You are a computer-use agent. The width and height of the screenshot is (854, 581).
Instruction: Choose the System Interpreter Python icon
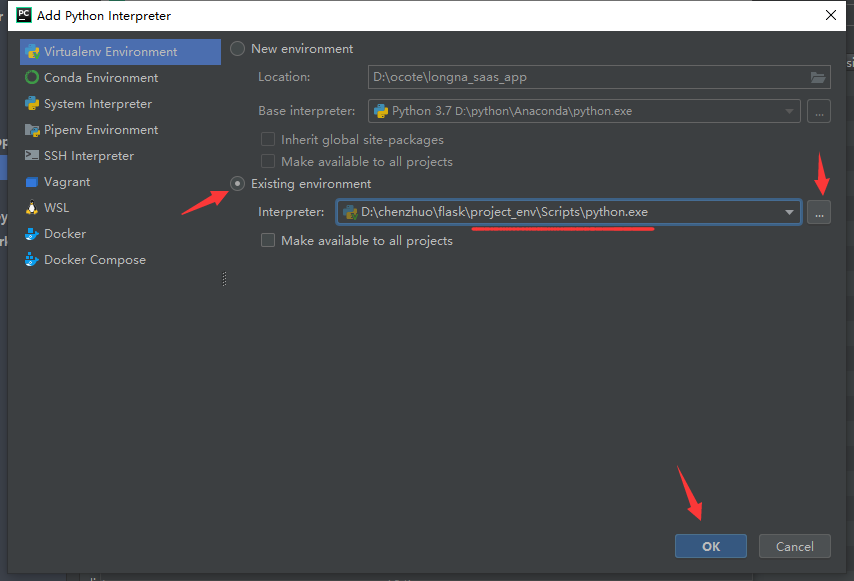pyautogui.click(x=32, y=104)
